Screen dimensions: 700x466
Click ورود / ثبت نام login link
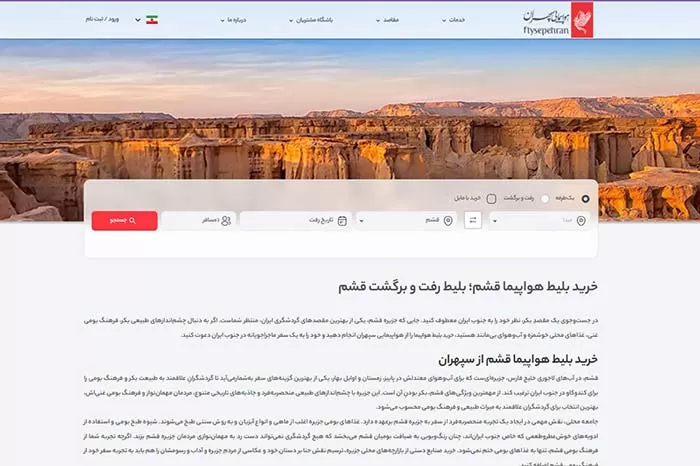pyautogui.click(x=102, y=19)
